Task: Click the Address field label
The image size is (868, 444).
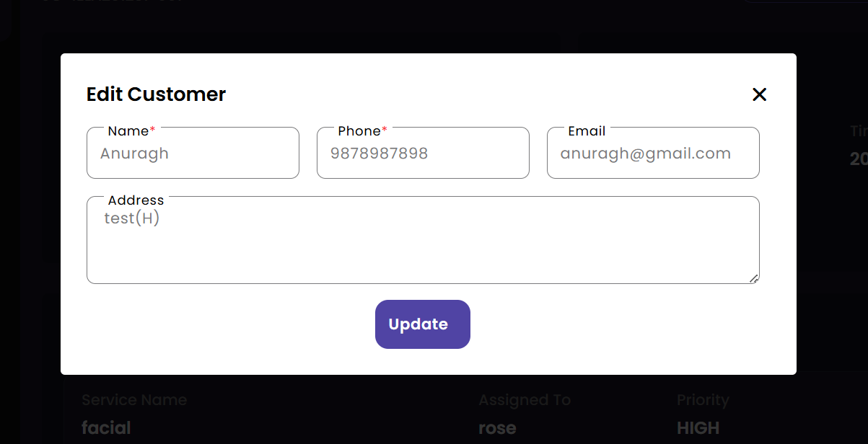Action: point(136,200)
